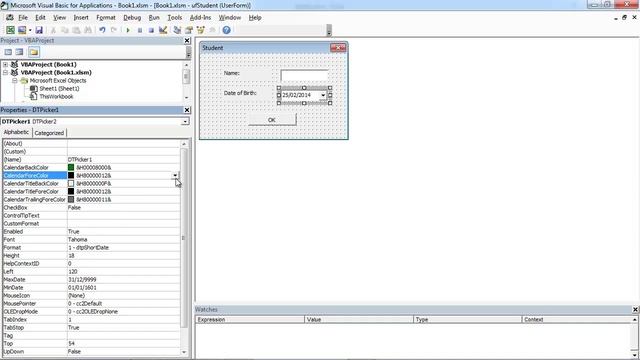Click the OK button on the Student form
The image size is (640, 360).
[272, 120]
